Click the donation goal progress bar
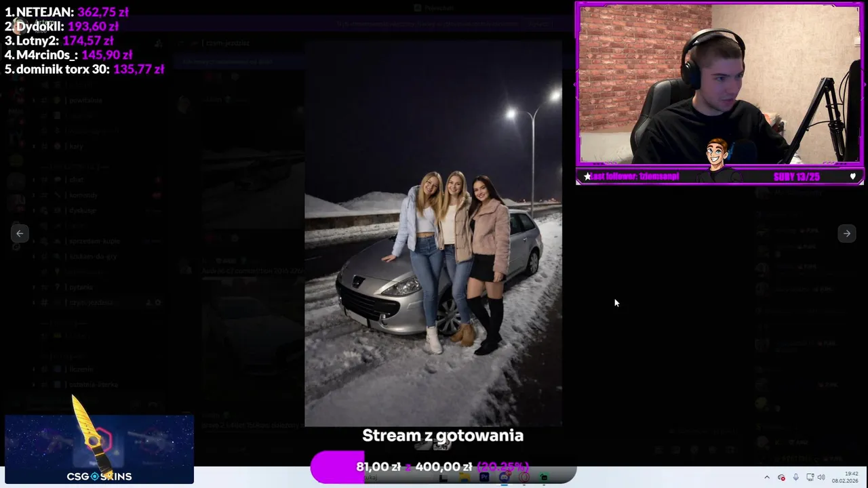Screen dimensions: 868x488 coord(443,467)
